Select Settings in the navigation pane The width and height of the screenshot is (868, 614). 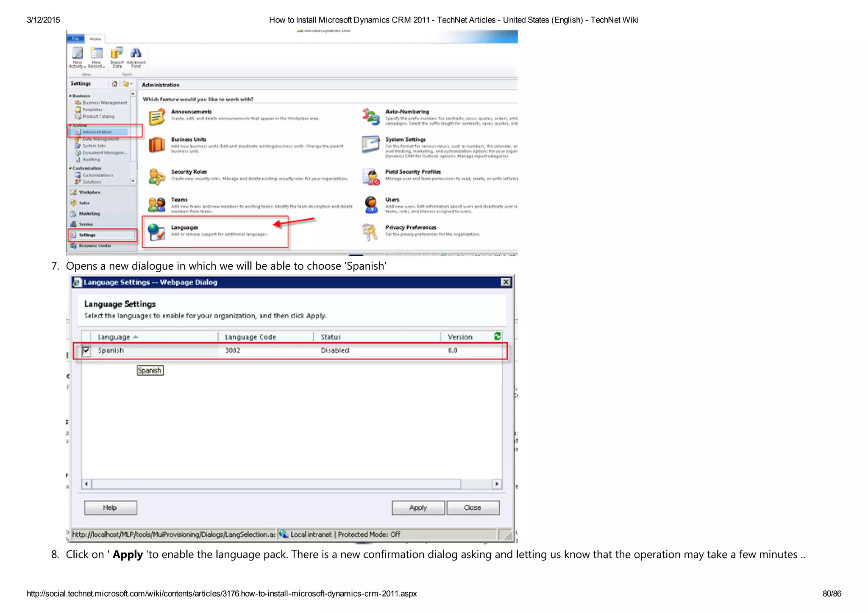click(x=102, y=235)
